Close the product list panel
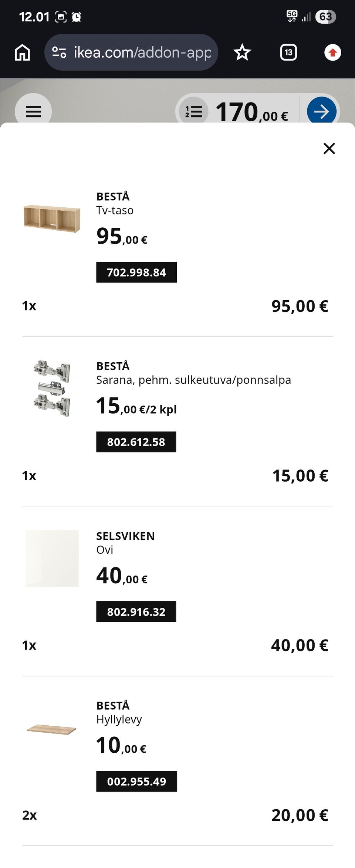Screen dimensions: 355x868 [x=329, y=148]
